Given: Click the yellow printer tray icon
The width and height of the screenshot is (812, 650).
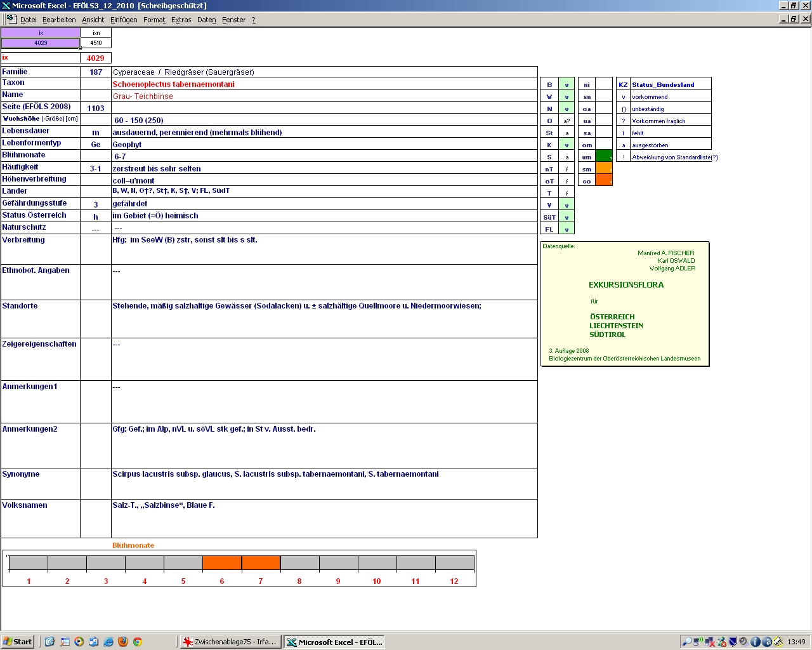Looking at the screenshot, I should click(x=778, y=642).
